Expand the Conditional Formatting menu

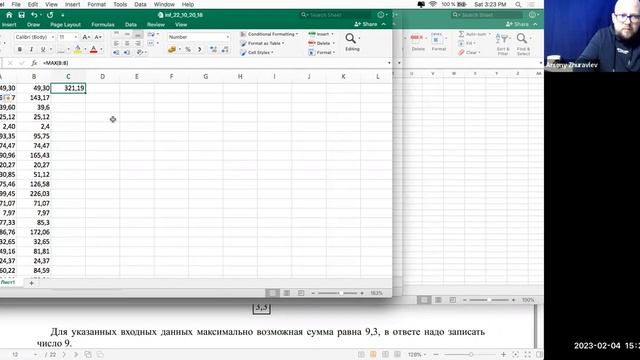tap(270, 34)
